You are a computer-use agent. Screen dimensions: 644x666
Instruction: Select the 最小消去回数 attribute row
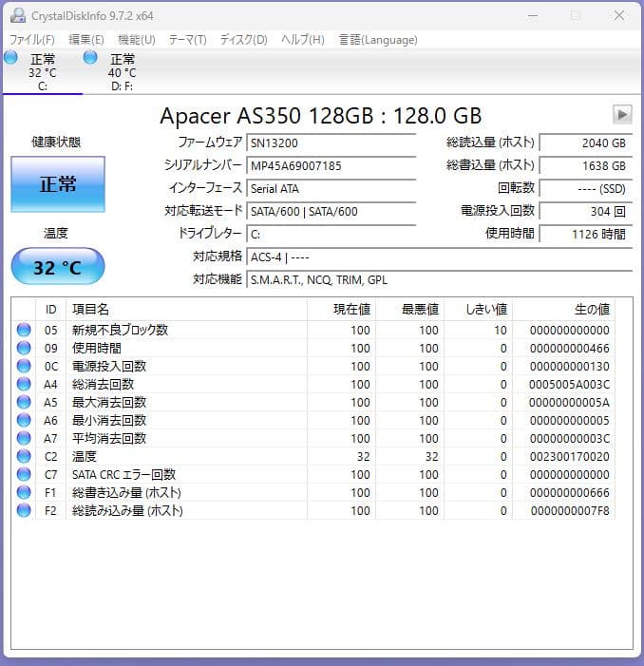coord(313,420)
